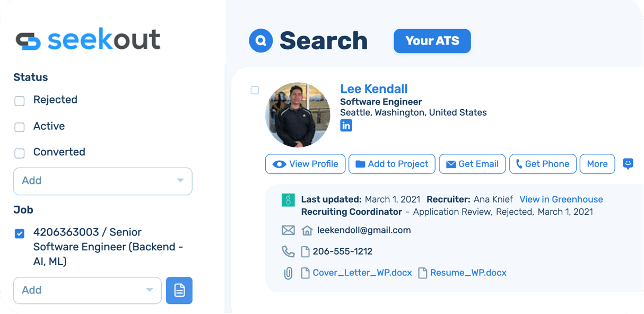Viewport: 644px width, 314px height.
Task: Uncheck the Senior Software Engineer job filter
Action: click(x=20, y=233)
